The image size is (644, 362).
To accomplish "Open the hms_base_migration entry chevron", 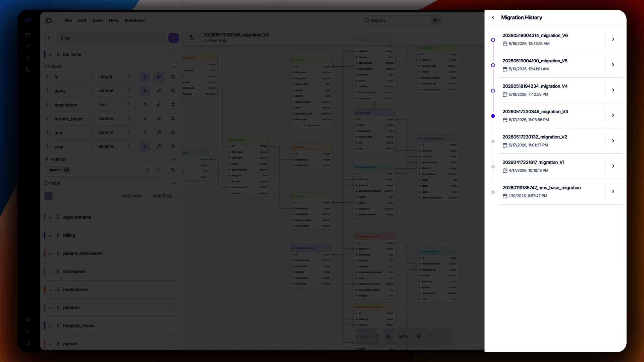I will click(613, 192).
